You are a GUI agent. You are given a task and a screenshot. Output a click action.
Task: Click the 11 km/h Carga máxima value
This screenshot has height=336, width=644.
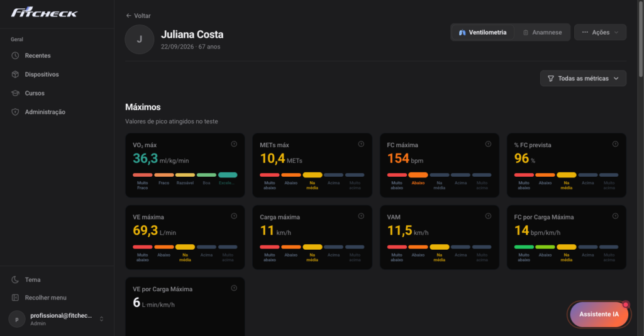275,231
